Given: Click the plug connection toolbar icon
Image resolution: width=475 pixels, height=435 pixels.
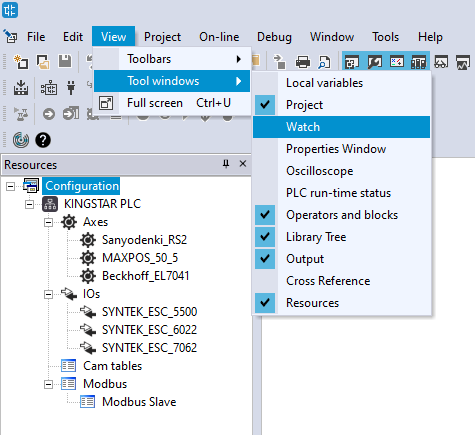Looking at the screenshot, I should (x=71, y=88).
